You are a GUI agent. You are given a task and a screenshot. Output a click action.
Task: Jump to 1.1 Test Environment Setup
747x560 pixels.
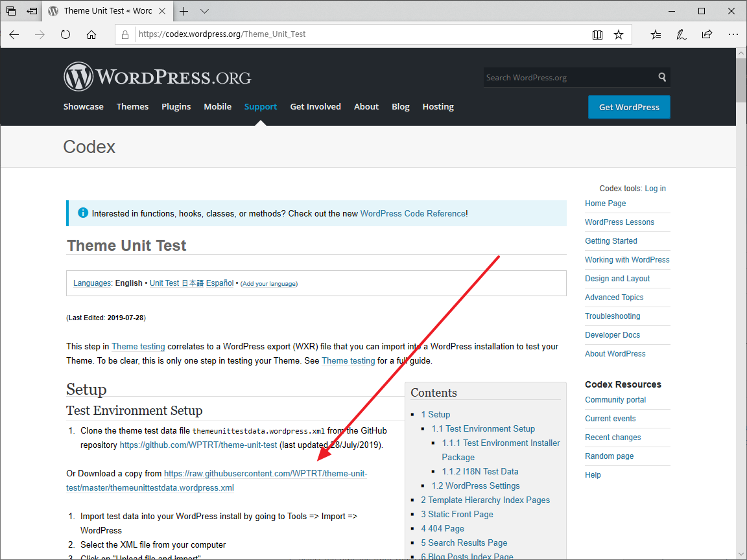(x=483, y=429)
